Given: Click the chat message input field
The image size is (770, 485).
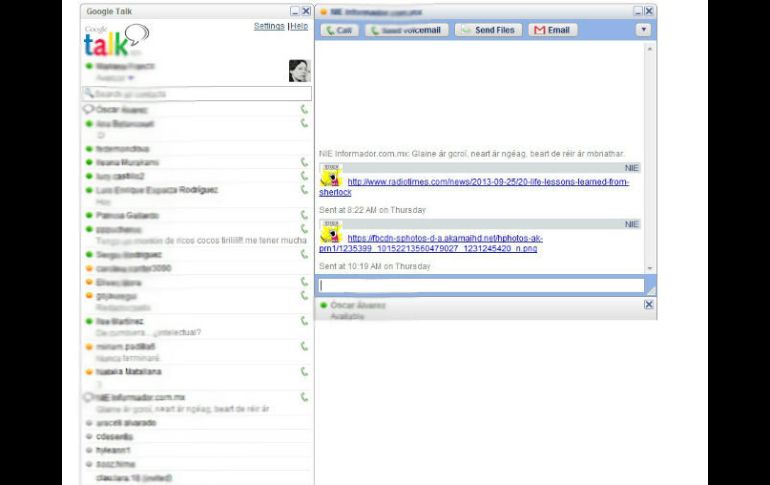Looking at the screenshot, I should point(480,285).
